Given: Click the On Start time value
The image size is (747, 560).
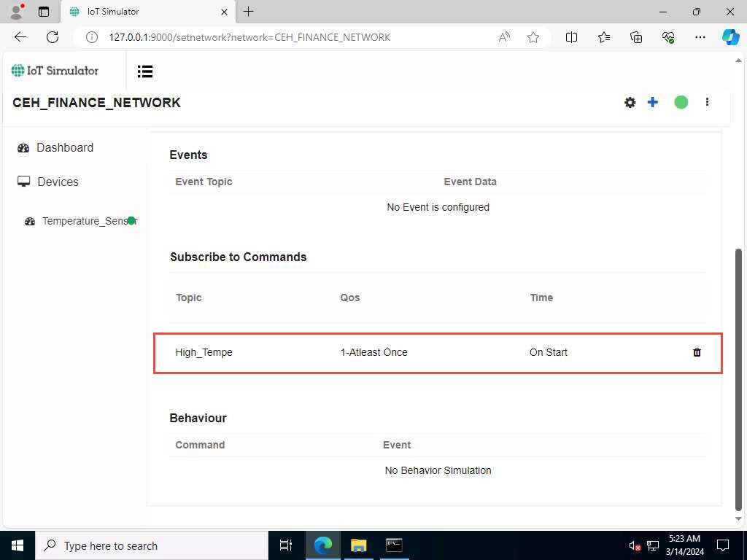Looking at the screenshot, I should (x=549, y=352).
